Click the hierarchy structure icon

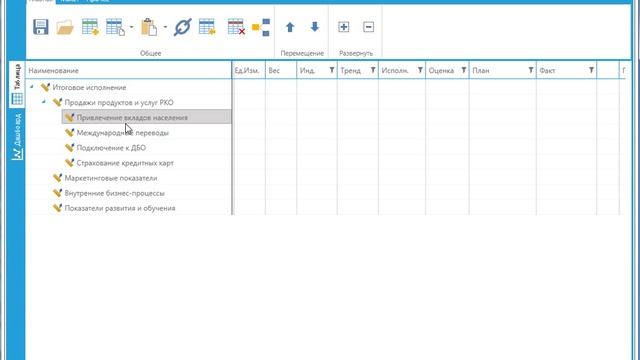261,27
